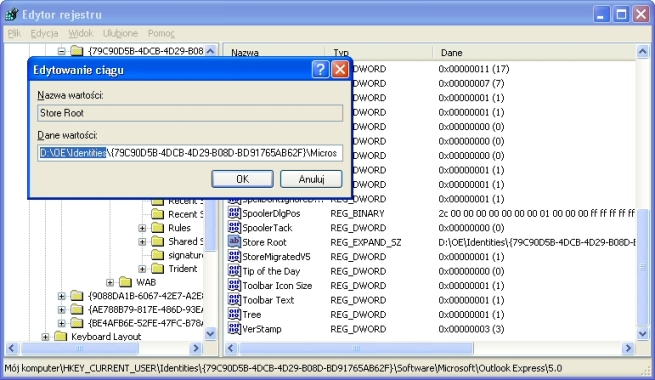Close the Edytowanie ciągu dialog
This screenshot has width=655, height=380.
(x=340, y=69)
